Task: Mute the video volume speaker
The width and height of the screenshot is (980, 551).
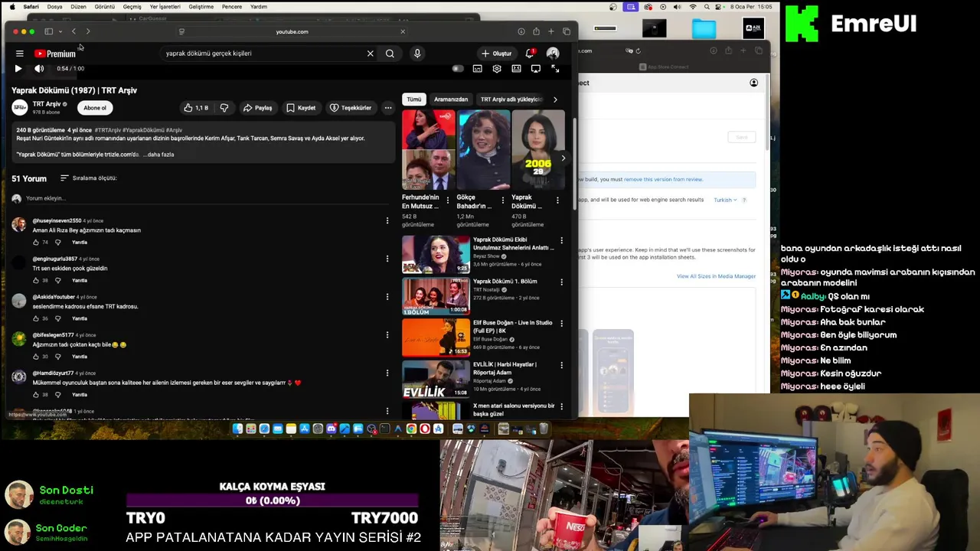Action: coord(39,68)
